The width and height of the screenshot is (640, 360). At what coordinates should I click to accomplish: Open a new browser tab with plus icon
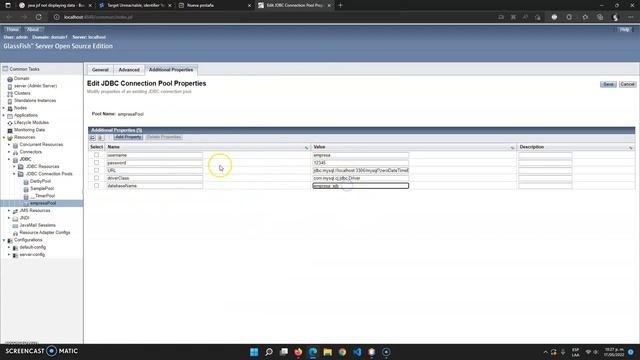[340, 5]
